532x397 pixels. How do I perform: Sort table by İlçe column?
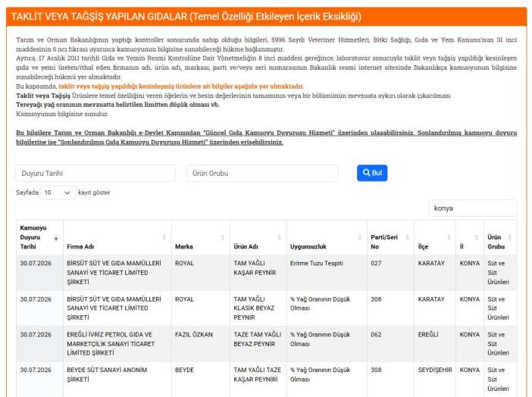click(x=435, y=238)
